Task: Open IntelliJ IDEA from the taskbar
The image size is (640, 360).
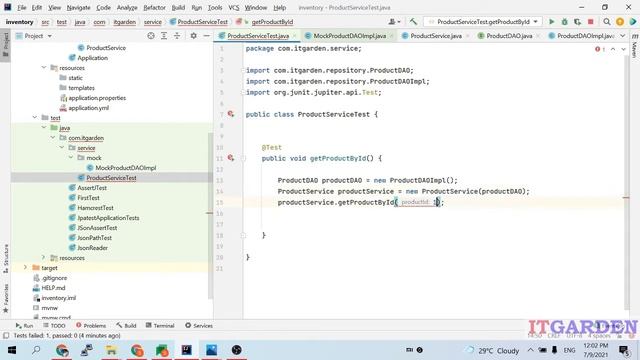Action: click(x=187, y=350)
